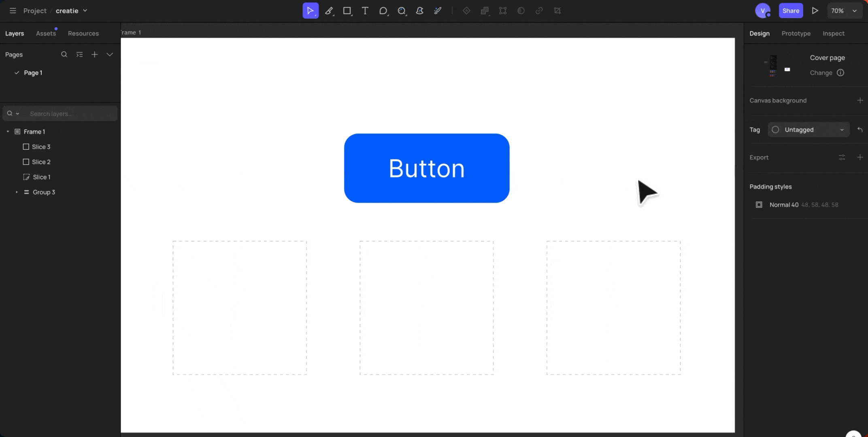The image size is (868, 437).
Task: Collapse the Frame 1 layer tree
Action: (x=8, y=132)
